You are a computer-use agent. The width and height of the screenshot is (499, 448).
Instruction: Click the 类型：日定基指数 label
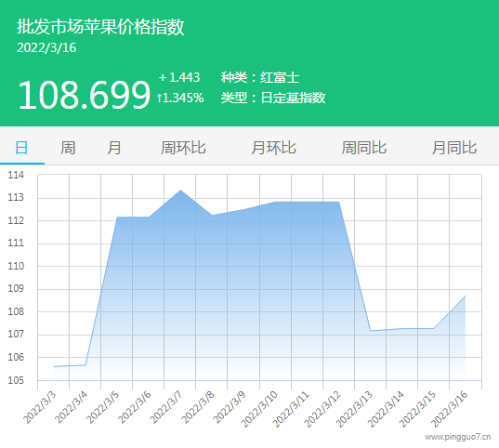click(273, 98)
